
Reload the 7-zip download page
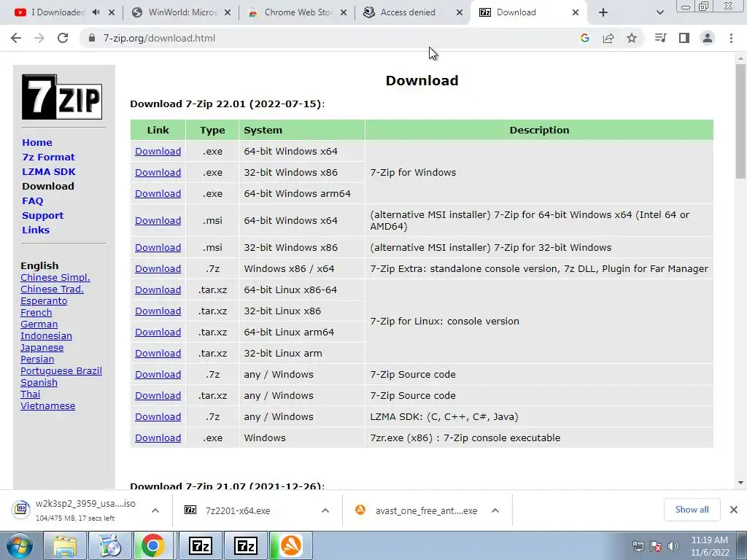tap(63, 38)
